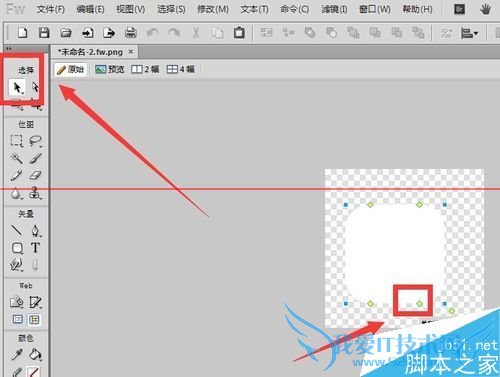Switch to 原始 original view

tap(70, 69)
